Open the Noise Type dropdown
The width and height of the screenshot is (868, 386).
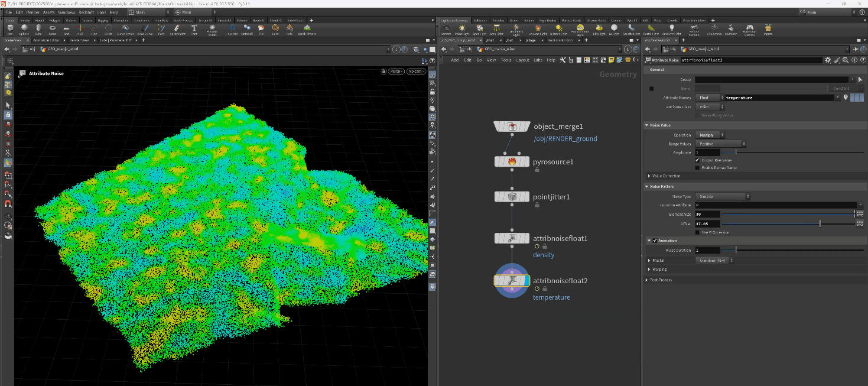tap(723, 196)
